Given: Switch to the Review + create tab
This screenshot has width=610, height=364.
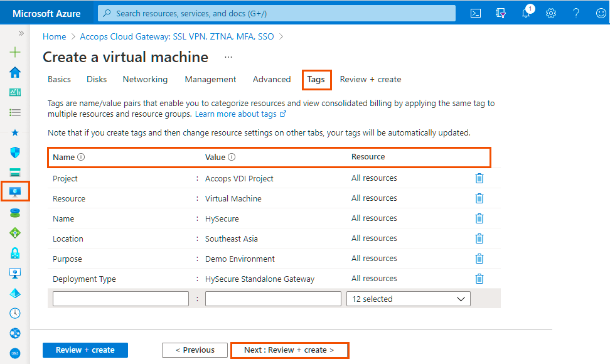Looking at the screenshot, I should point(370,79).
